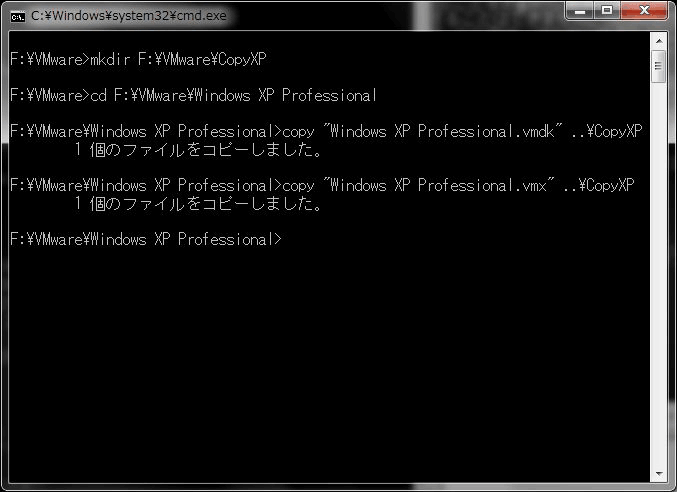Click the vertical scrollbar thumb

pyautogui.click(x=659, y=66)
